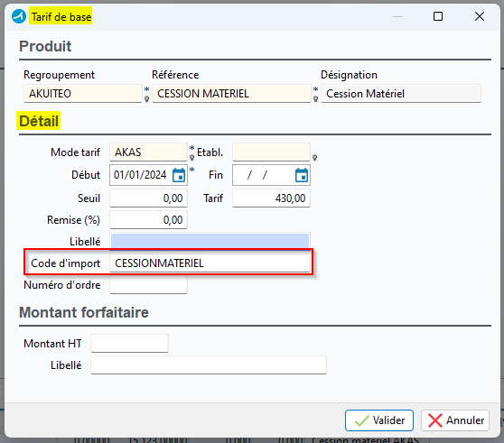Image resolution: width=504 pixels, height=443 pixels.
Task: Open the Fin date calendar picker
Action: [x=302, y=175]
